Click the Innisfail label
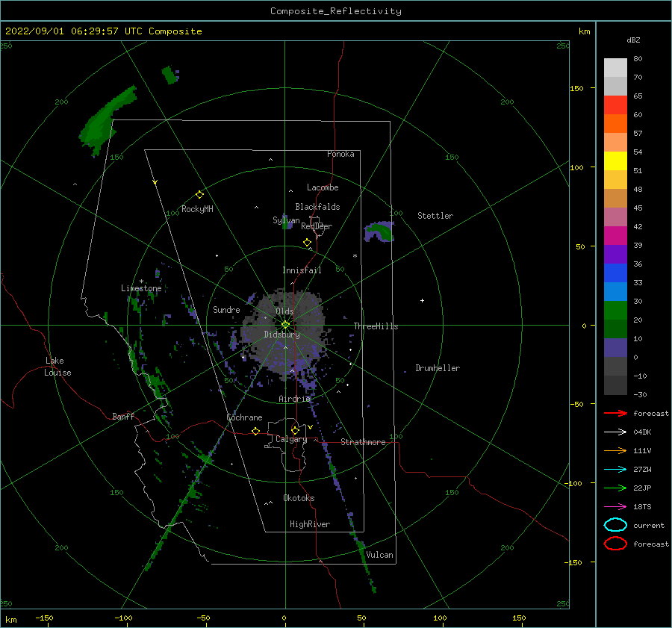672x628 pixels. (302, 270)
